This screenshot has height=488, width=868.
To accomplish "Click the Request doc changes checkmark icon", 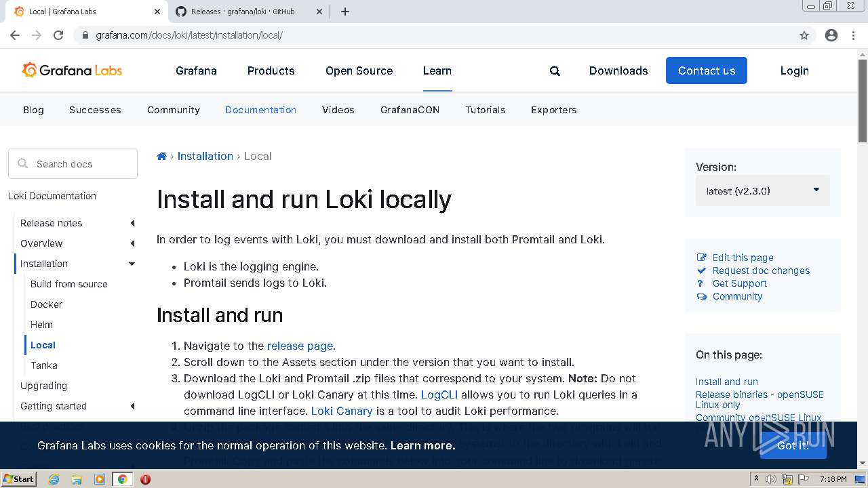I will click(702, 270).
